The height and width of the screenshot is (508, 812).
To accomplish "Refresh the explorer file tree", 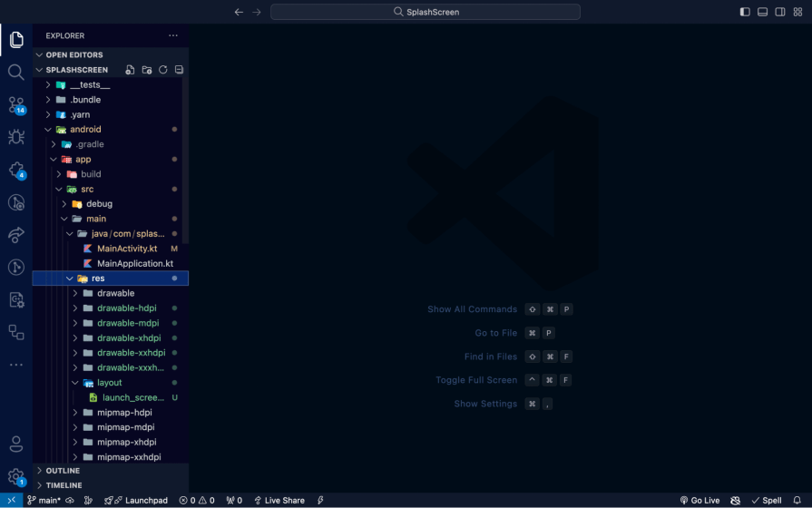I will [x=163, y=70].
